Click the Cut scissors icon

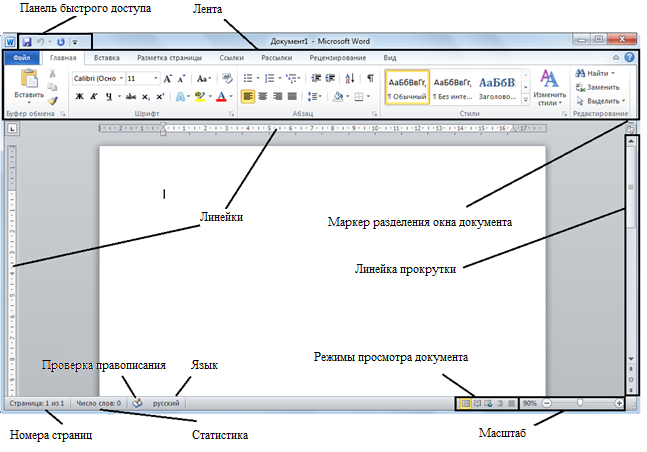(52, 73)
